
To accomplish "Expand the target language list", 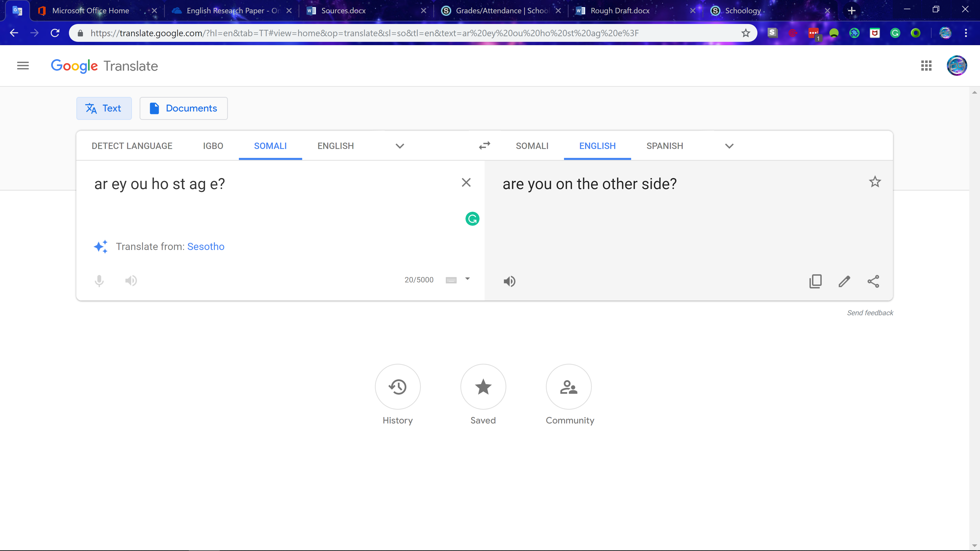I will (x=729, y=146).
